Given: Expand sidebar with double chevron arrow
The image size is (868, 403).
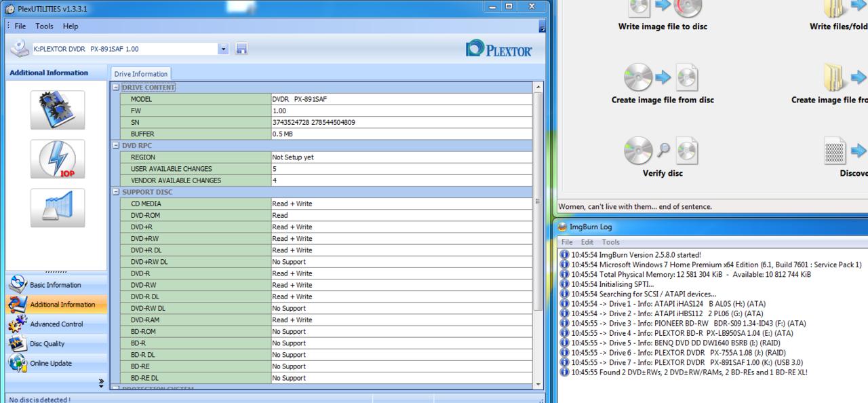Looking at the screenshot, I should point(102,383).
